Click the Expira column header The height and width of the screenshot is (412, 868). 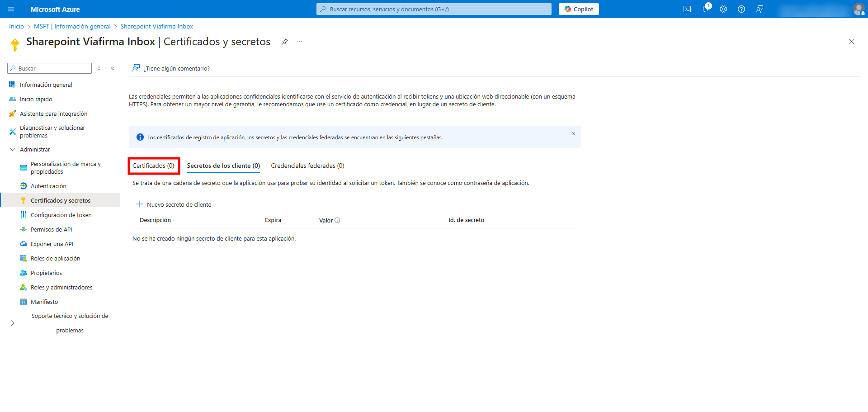(273, 220)
